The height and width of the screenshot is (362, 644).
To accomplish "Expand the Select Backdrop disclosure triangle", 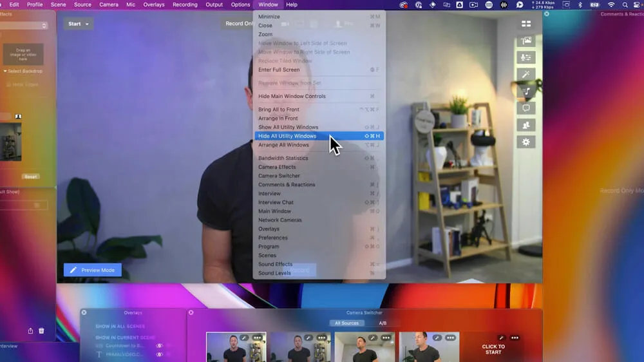I will coord(5,71).
